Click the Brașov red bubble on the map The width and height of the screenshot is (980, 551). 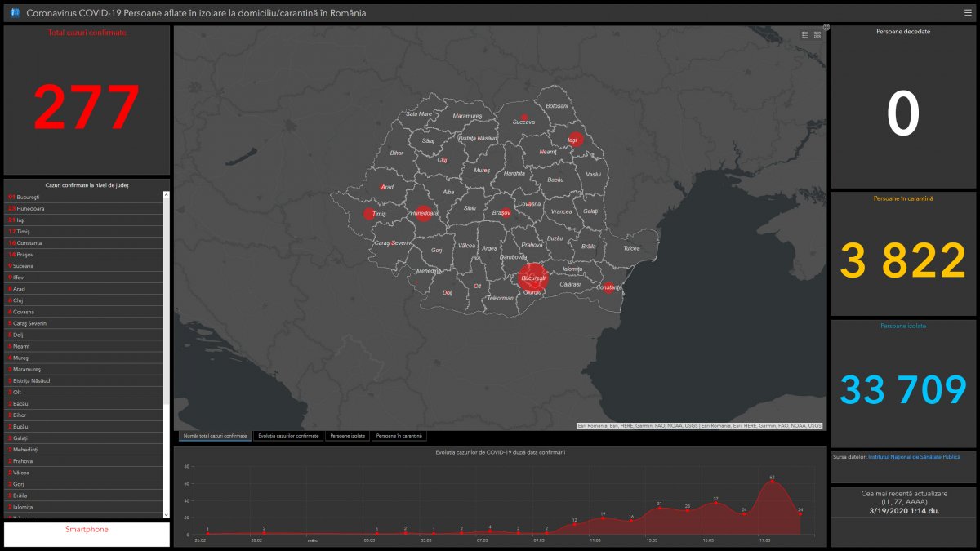pyautogui.click(x=506, y=212)
